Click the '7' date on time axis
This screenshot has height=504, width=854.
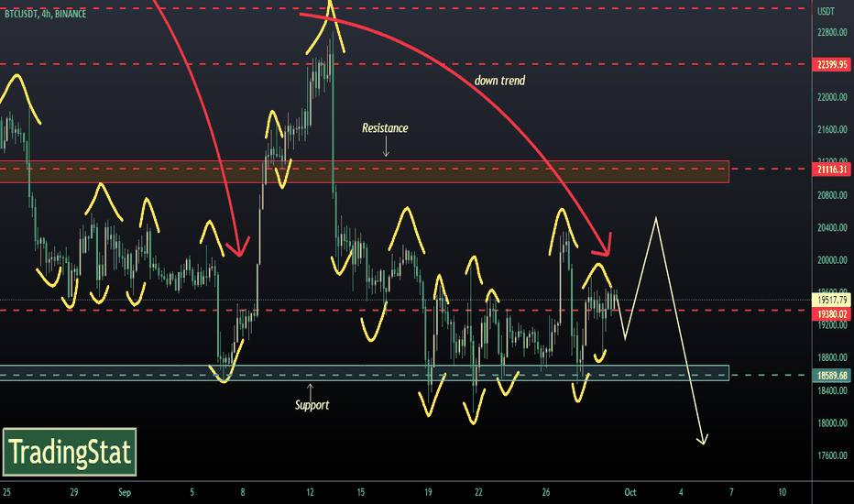tap(731, 493)
